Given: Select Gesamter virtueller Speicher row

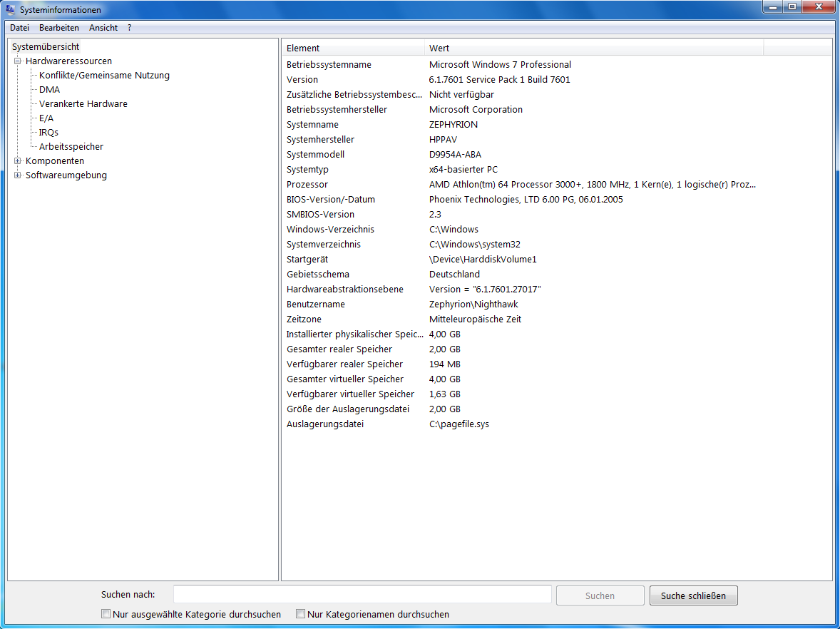Looking at the screenshot, I should click(557, 379).
